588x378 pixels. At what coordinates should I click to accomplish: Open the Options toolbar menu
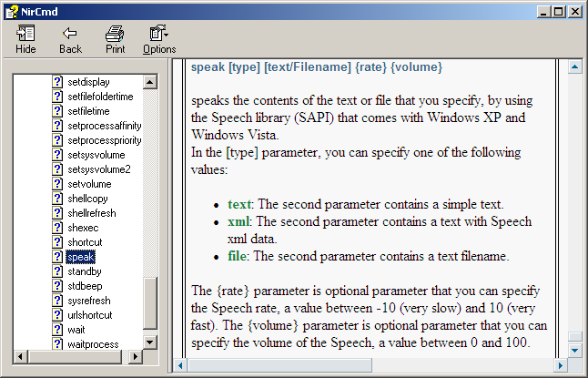click(x=159, y=34)
